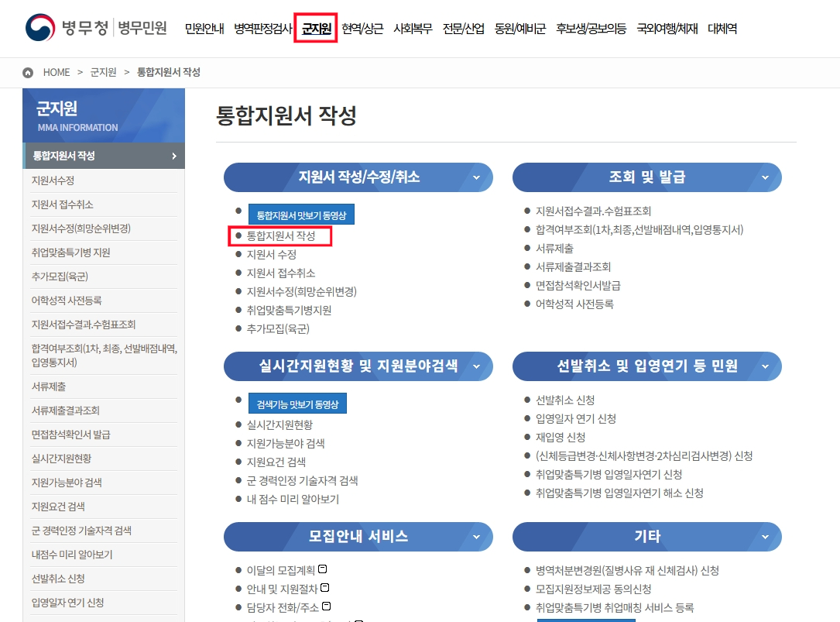This screenshot has width=840, height=622.
Task: Collapse the 조회 및 발급 section chevron
Action: click(765, 177)
